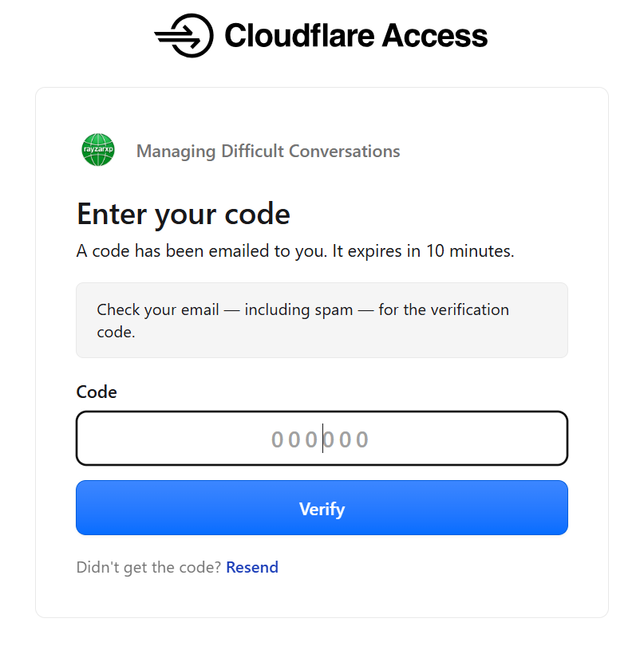
Task: Focus the six-digit Code input field
Action: click(x=322, y=439)
